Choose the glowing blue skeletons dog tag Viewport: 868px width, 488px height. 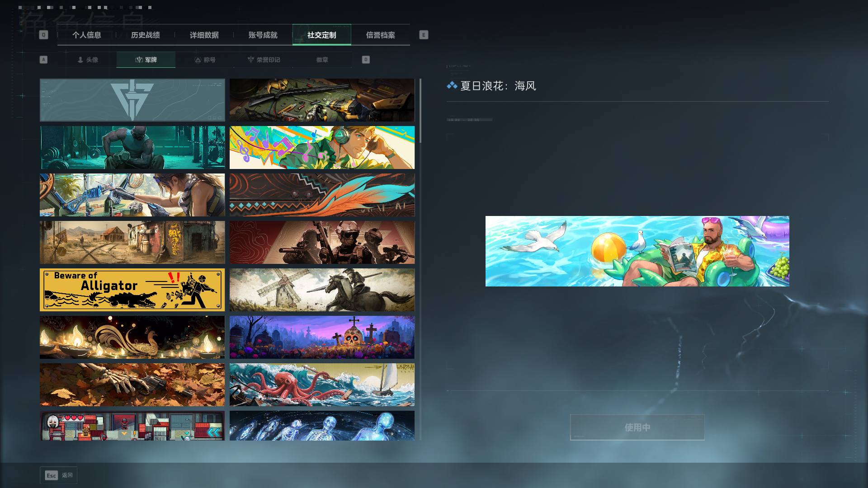pos(322,426)
